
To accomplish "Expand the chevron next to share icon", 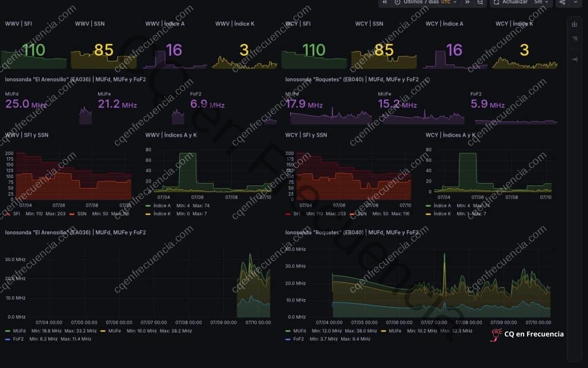I will click(x=575, y=2).
